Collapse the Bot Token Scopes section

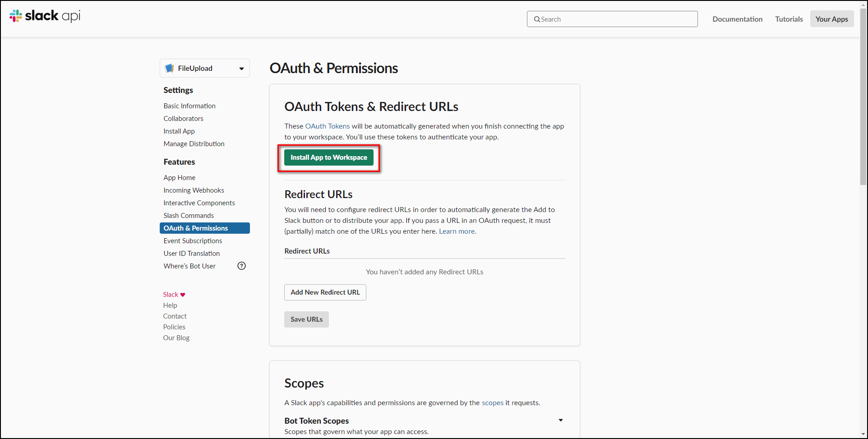560,420
